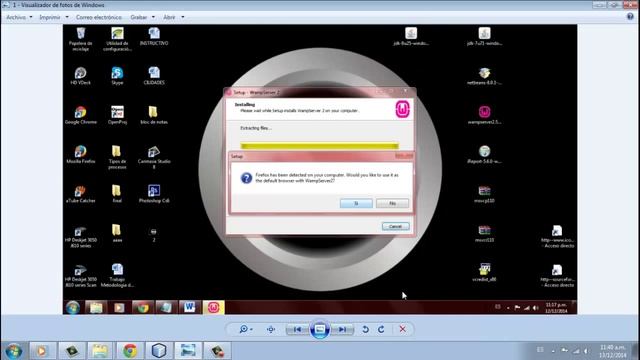Click the Camtasia Studio 8 icon in the photo
The image size is (640, 360).
pos(154,157)
